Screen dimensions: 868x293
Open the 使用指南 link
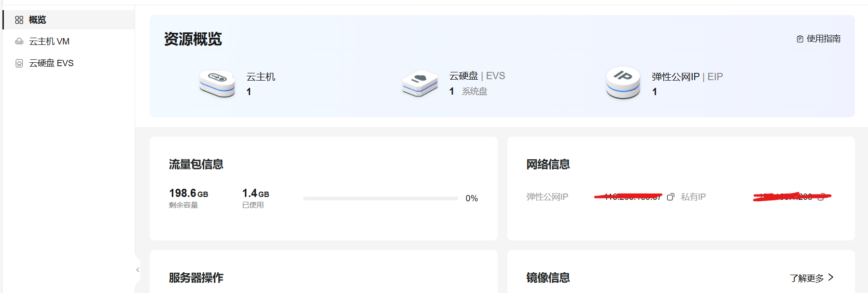pos(823,39)
